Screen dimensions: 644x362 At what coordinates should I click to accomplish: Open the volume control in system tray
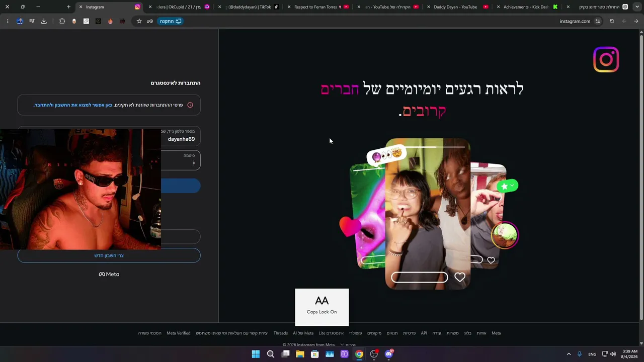(x=613, y=354)
